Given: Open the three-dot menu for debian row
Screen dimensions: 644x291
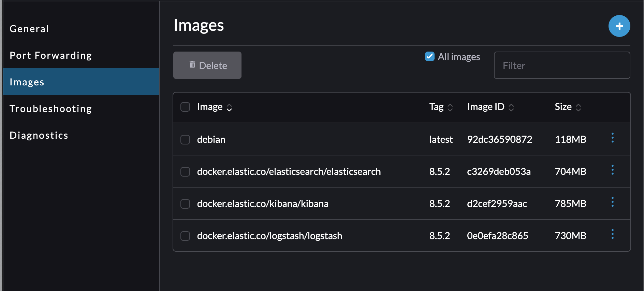Looking at the screenshot, I should (613, 138).
